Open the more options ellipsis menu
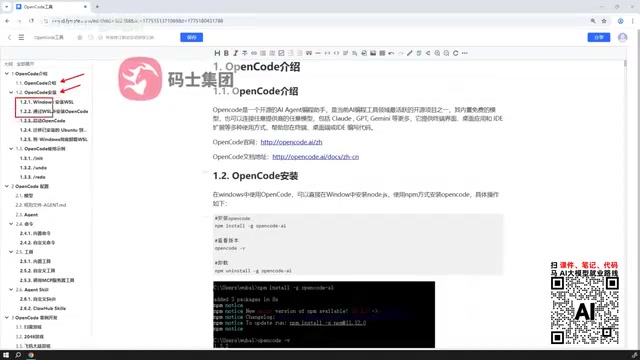640x360 pixels. (464, 53)
